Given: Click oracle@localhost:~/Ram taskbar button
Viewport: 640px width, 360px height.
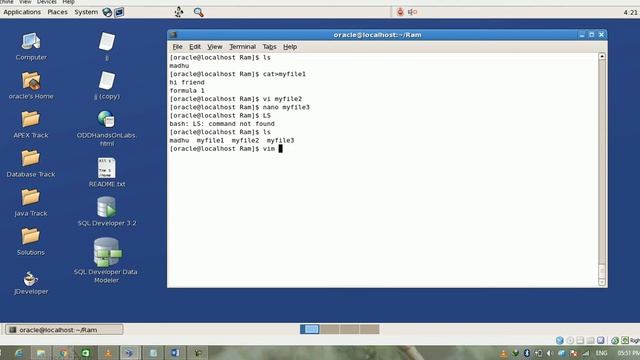Looking at the screenshot, I should point(64,330).
